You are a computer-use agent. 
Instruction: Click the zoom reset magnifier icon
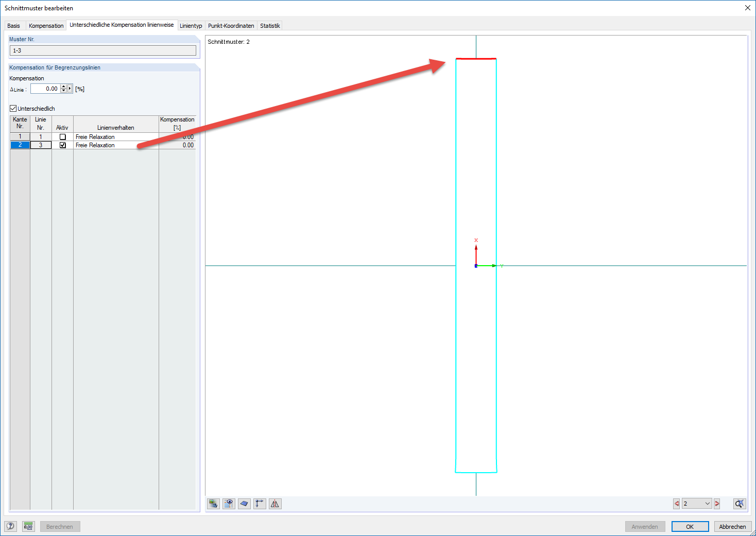[740, 504]
